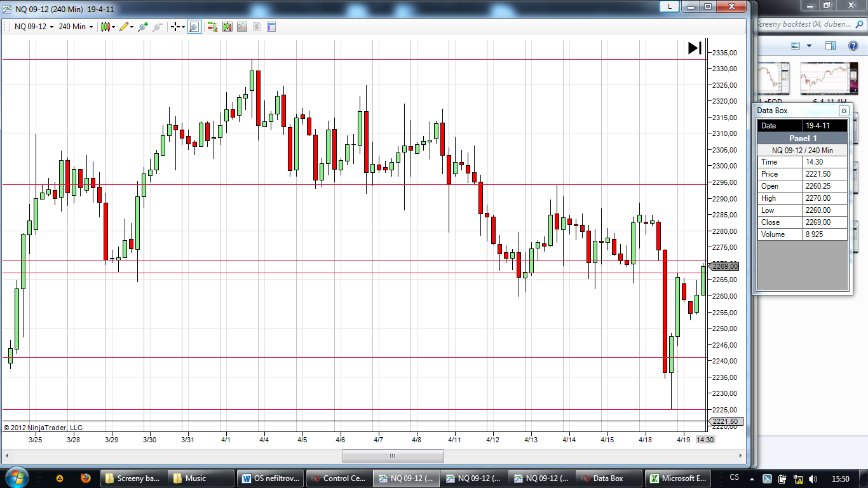Click the orange-triangle quick launch icon

coord(60,478)
